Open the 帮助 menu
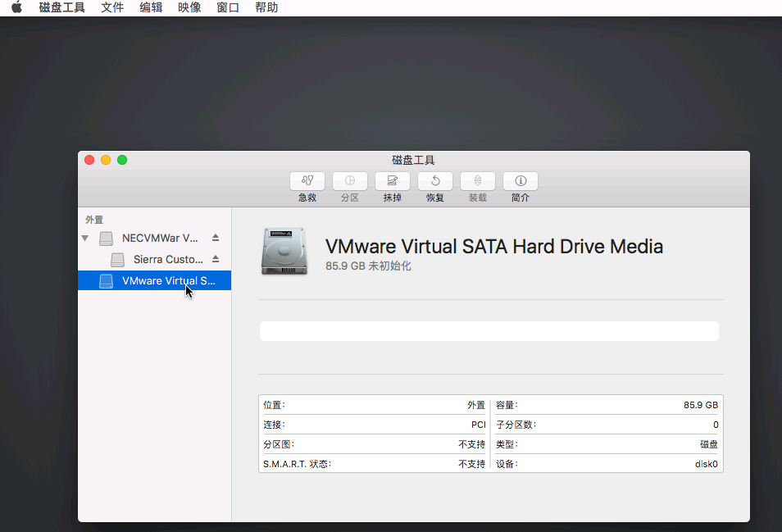 coord(266,7)
